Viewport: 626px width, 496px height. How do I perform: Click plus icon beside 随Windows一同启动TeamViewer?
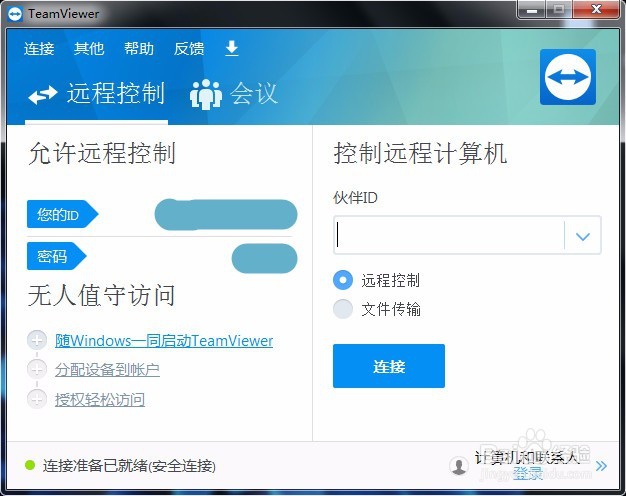click(37, 340)
